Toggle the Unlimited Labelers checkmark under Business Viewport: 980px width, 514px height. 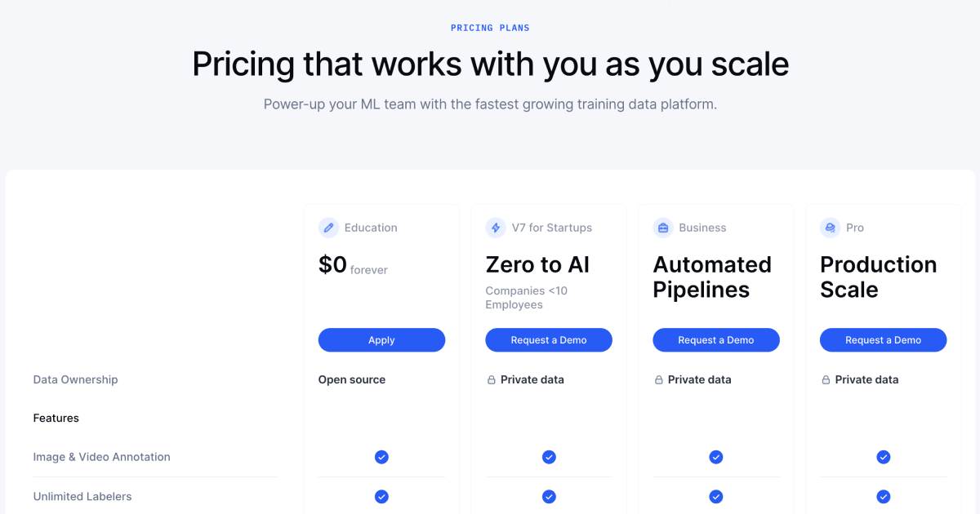[715, 496]
